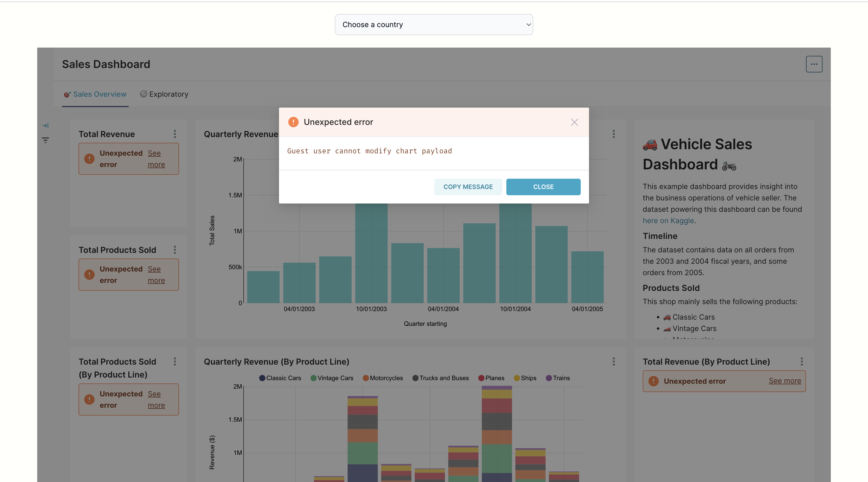Close the Unexpected error dialog with X
This screenshot has width=868, height=482.
575,122
